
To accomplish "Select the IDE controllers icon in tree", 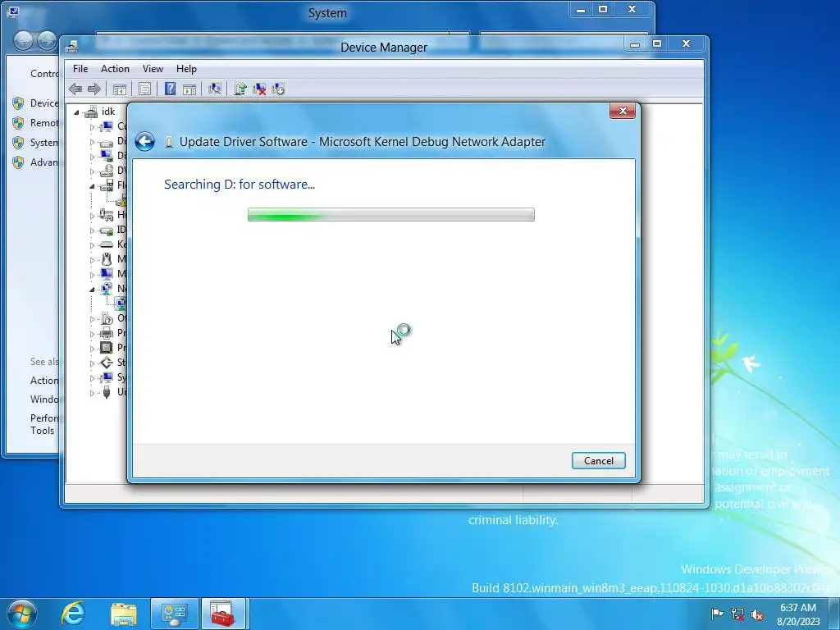I will coord(107,230).
